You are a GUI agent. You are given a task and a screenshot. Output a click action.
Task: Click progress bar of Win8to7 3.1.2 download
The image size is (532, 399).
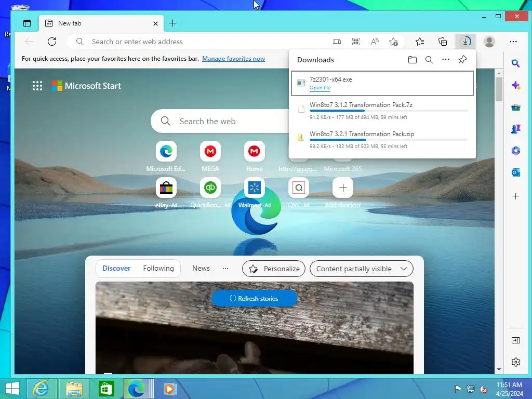click(x=389, y=111)
